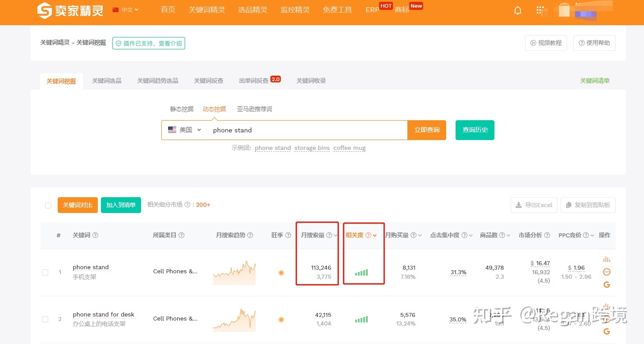The height and width of the screenshot is (344, 644).
Task: Open the apps grid icon in header
Action: (x=540, y=10)
